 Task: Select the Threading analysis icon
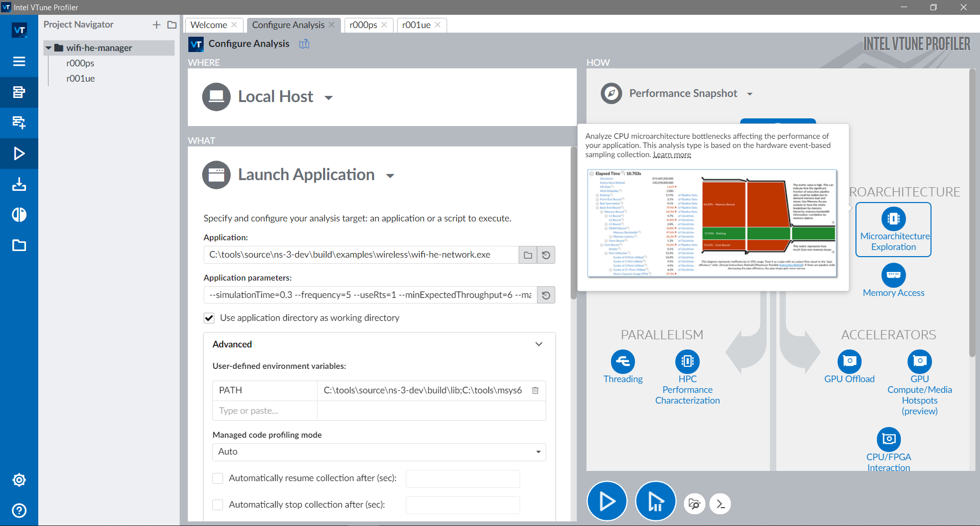pyautogui.click(x=623, y=362)
